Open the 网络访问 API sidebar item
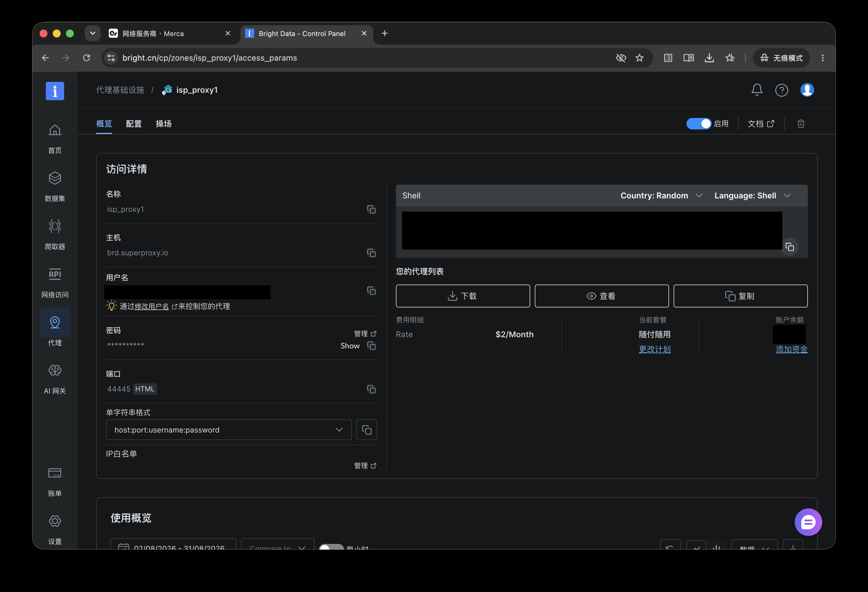 (x=55, y=283)
